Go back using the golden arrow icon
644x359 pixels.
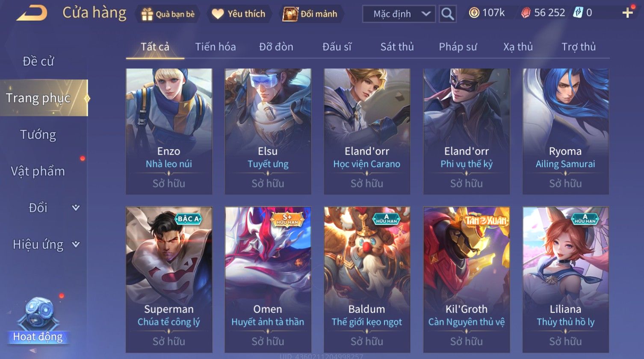(x=32, y=13)
